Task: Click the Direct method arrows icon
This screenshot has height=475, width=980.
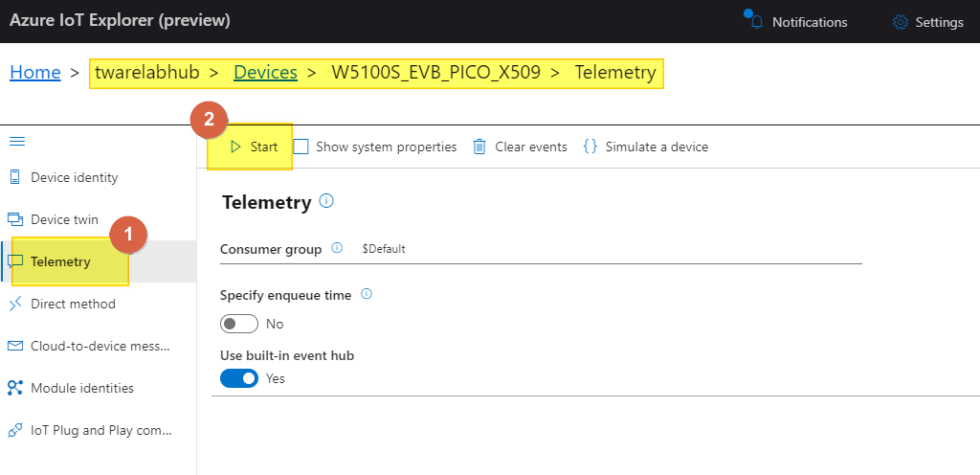Action: (15, 304)
